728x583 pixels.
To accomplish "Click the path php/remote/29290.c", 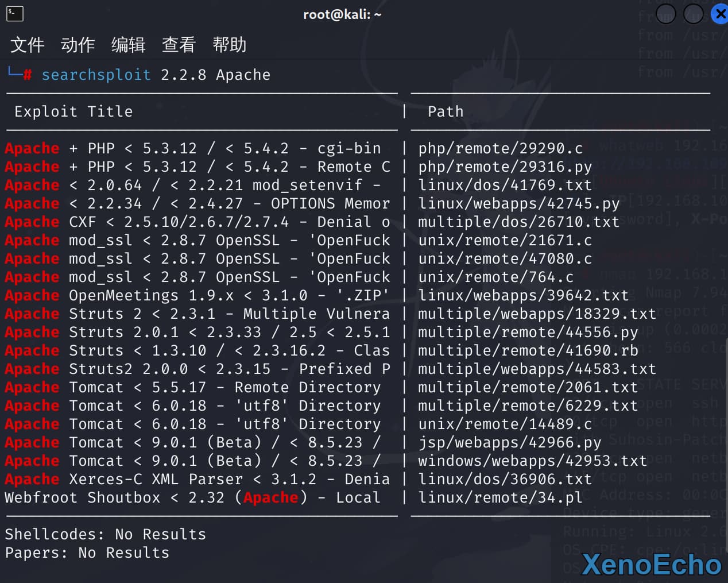I will (x=500, y=148).
